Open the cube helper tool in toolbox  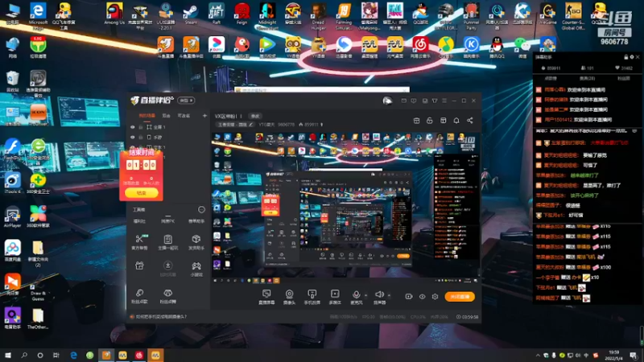196,241
